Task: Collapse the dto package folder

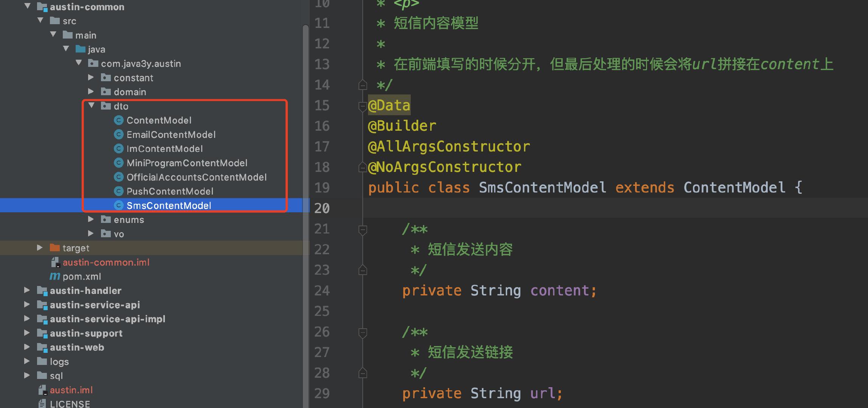Action: [x=91, y=106]
